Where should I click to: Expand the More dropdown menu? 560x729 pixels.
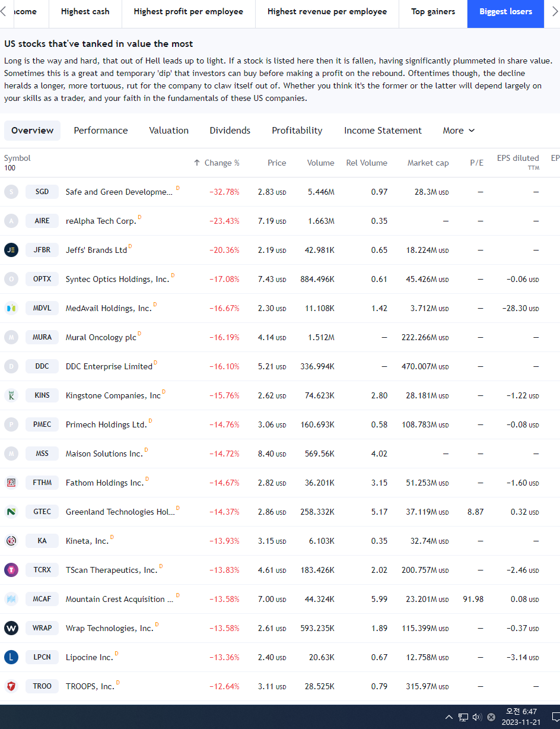[459, 131]
